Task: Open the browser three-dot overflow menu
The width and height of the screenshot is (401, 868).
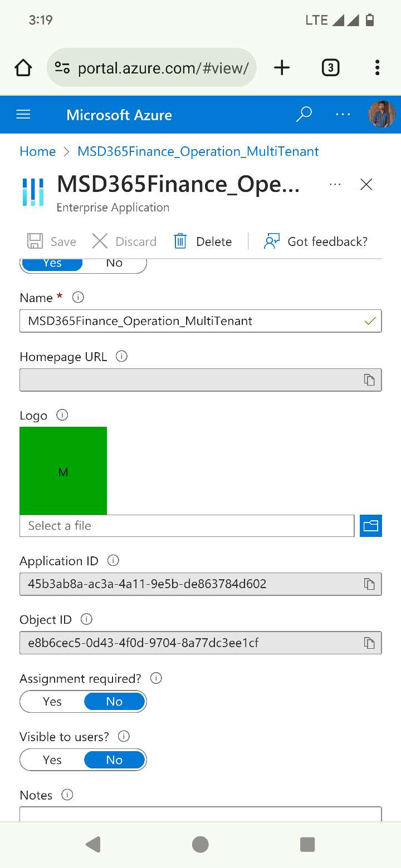Action: (377, 68)
